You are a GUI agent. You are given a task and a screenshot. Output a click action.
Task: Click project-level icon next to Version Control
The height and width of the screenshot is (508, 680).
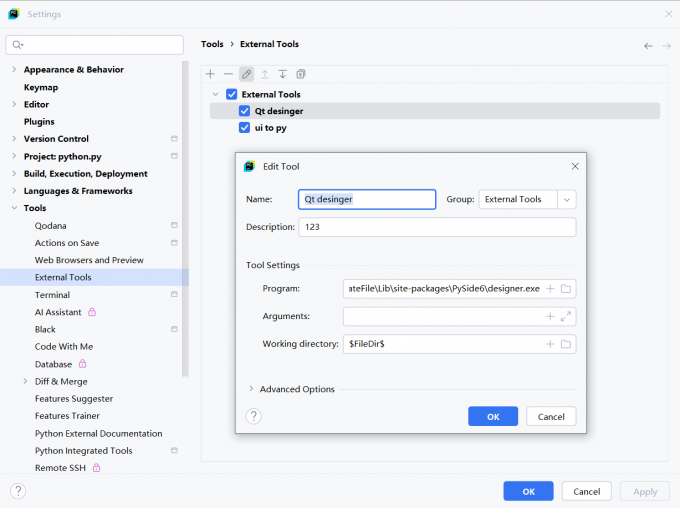[x=174, y=139]
